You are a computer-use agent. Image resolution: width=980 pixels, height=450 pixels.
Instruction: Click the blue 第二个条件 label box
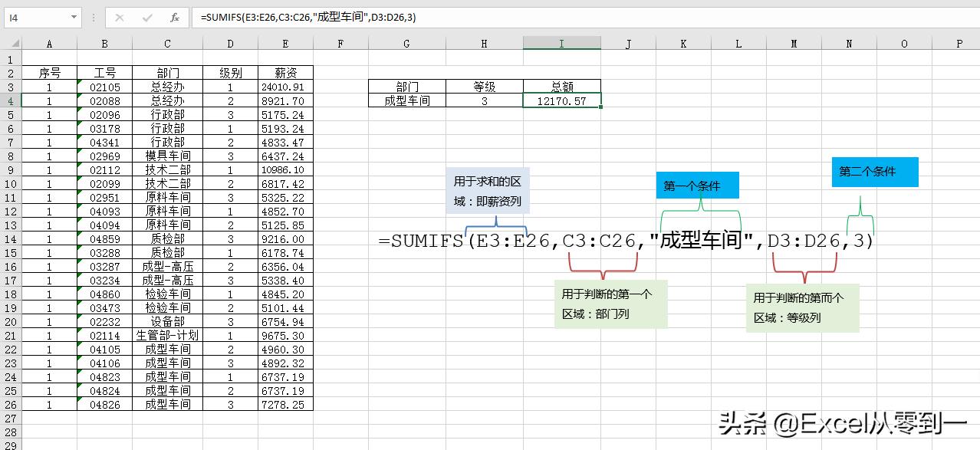coord(874,172)
